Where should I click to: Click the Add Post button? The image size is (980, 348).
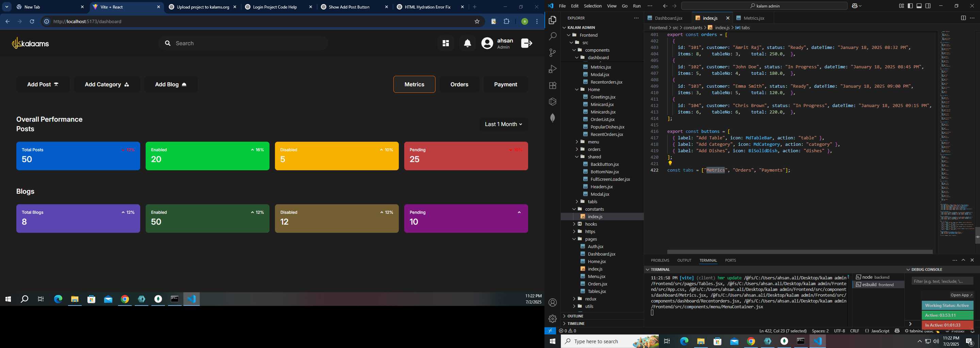[x=43, y=84]
